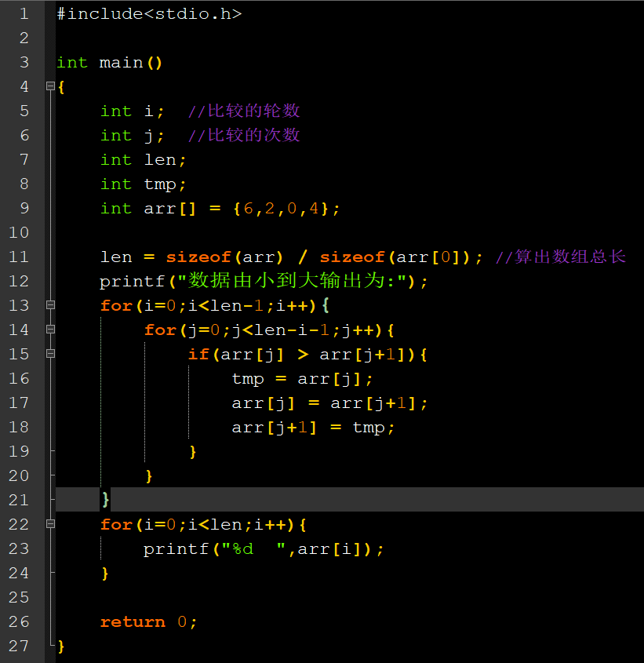
Task: Click line number 1 in the gutter
Action: pos(24,13)
